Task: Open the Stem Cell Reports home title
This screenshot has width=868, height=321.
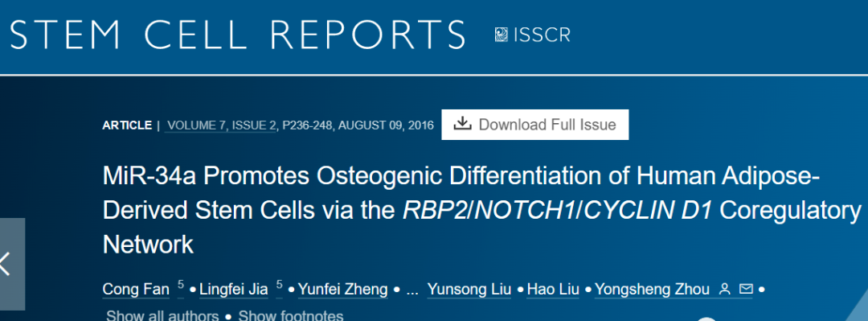Action: coord(237,35)
